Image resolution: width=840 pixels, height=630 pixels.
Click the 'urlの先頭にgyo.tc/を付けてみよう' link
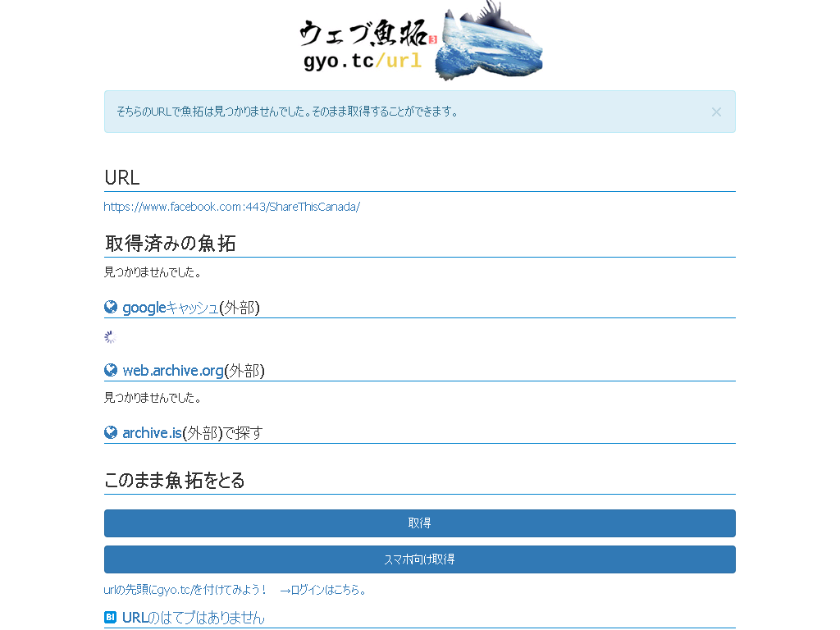[x=185, y=590]
